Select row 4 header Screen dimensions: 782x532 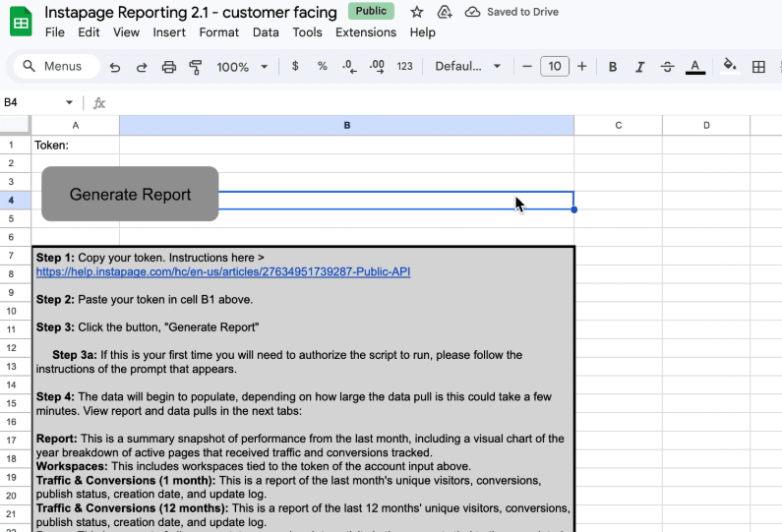11,201
